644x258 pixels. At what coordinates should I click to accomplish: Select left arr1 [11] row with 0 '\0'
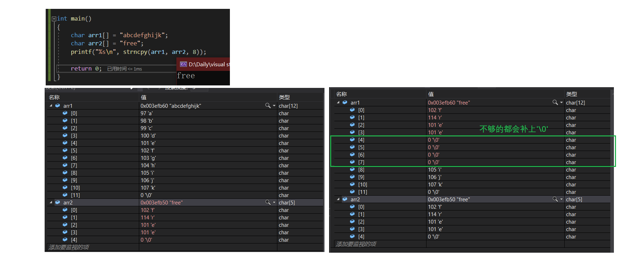[x=185, y=195]
